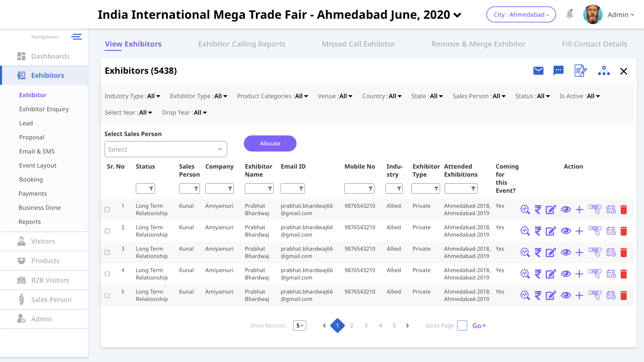
Task: Click the Allocate button
Action: pos(270,143)
